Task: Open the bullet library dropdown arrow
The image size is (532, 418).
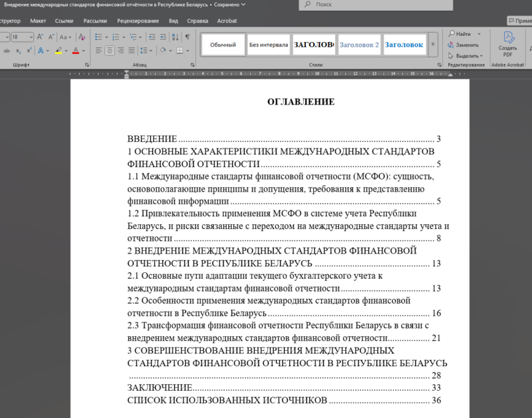Action: click(106, 37)
